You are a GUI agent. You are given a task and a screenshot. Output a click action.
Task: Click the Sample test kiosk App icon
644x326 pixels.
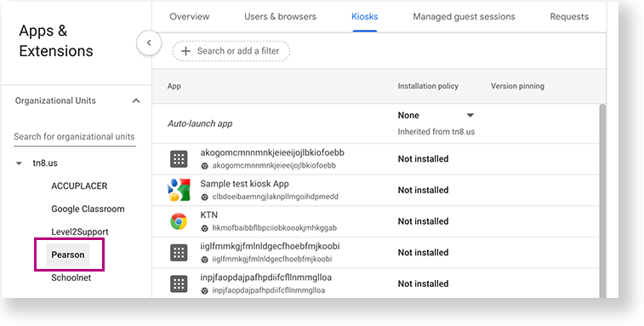[x=179, y=190]
